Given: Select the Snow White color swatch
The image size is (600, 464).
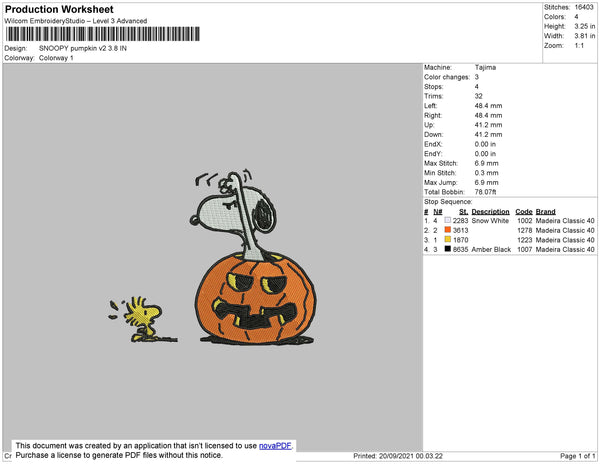Looking at the screenshot, I should pyautogui.click(x=448, y=220).
